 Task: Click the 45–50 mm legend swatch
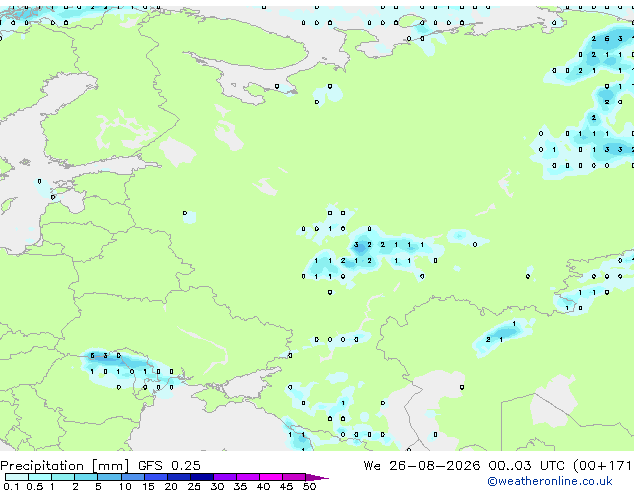294,477
